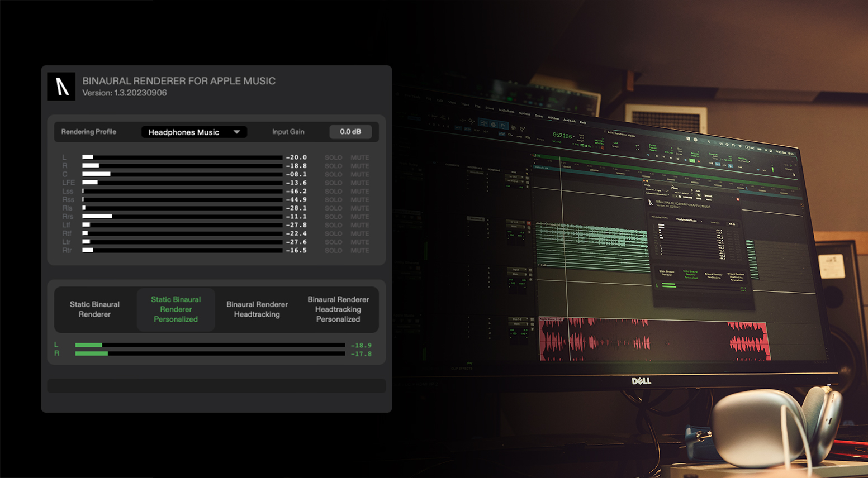Solo the Ltr channel

click(x=334, y=242)
